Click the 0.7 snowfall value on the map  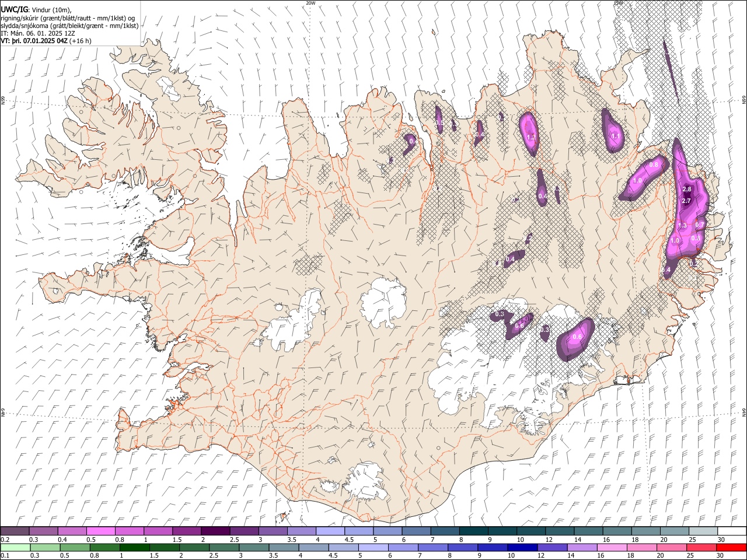click(701, 225)
